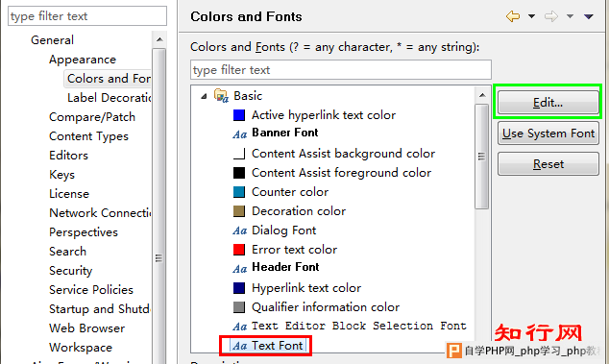Click the forward navigation arrow icon
Image resolution: width=609 pixels, height=364 pixels.
[x=551, y=16]
